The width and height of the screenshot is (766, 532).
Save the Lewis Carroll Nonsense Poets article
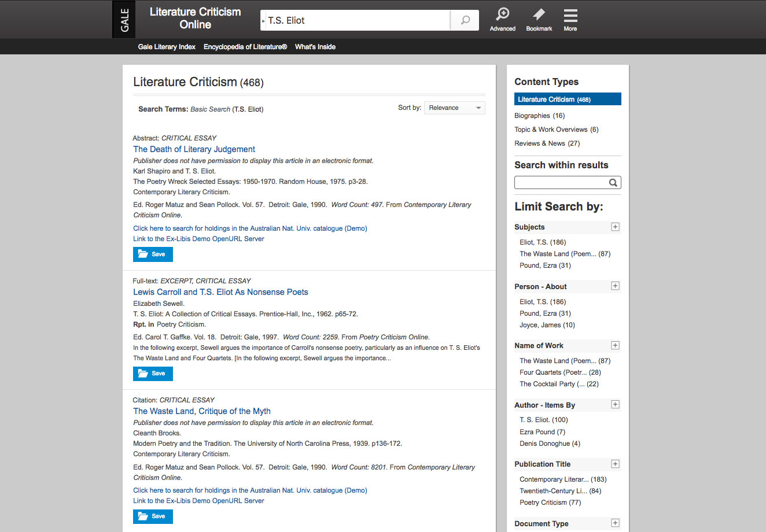[153, 374]
